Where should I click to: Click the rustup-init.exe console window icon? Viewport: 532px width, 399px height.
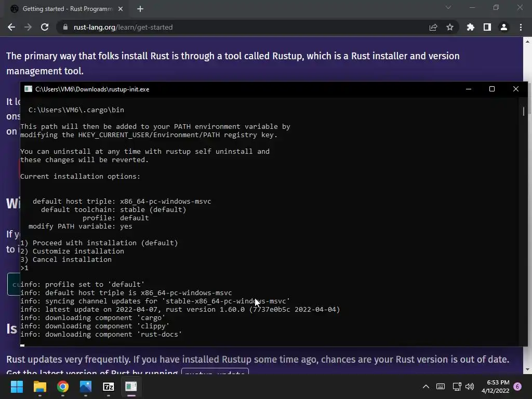[28, 89]
